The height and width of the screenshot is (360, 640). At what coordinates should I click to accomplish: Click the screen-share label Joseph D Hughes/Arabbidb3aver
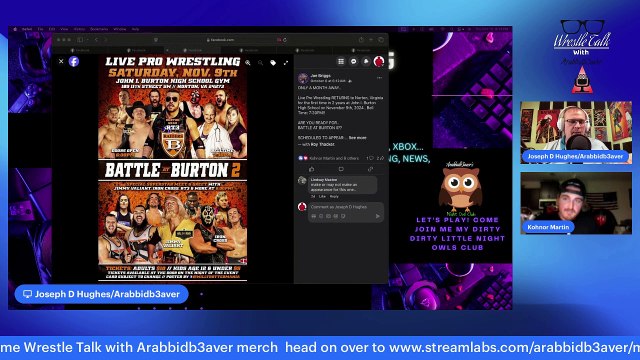tap(102, 294)
